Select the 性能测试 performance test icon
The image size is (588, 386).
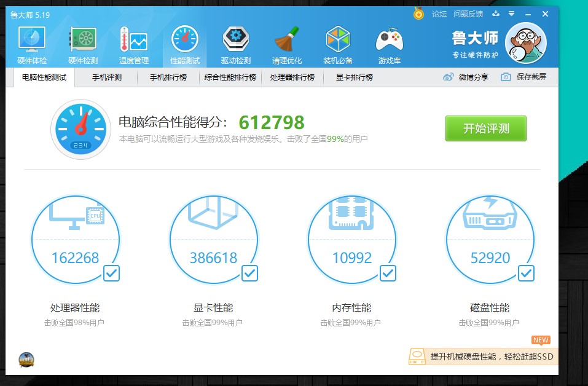point(185,45)
